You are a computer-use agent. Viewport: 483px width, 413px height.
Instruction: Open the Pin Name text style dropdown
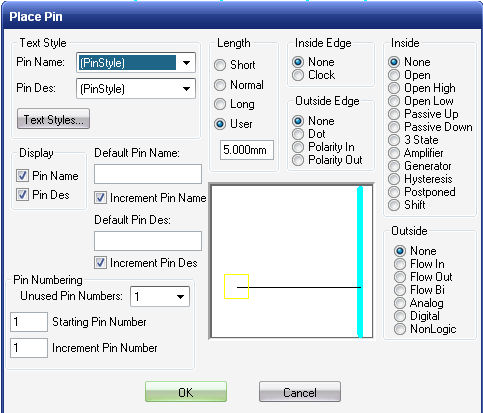[x=186, y=62]
